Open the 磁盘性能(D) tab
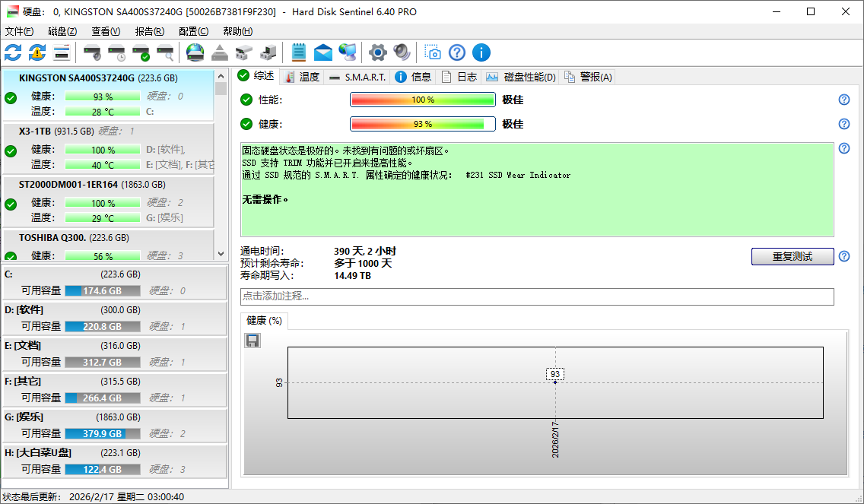 (x=522, y=77)
